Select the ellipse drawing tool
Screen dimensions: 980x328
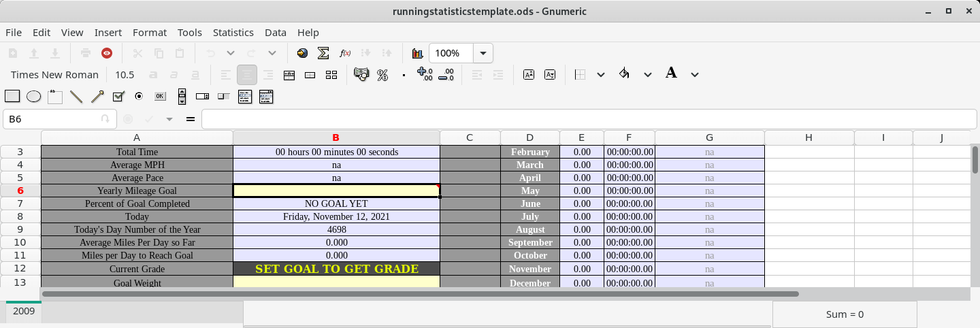pyautogui.click(x=33, y=97)
